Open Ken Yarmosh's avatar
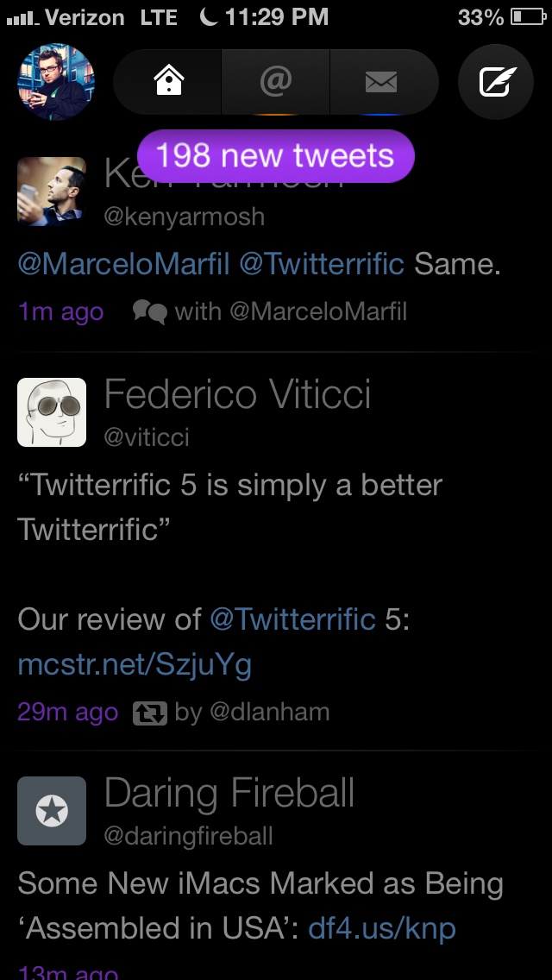This screenshot has height=980, width=552. [x=52, y=192]
